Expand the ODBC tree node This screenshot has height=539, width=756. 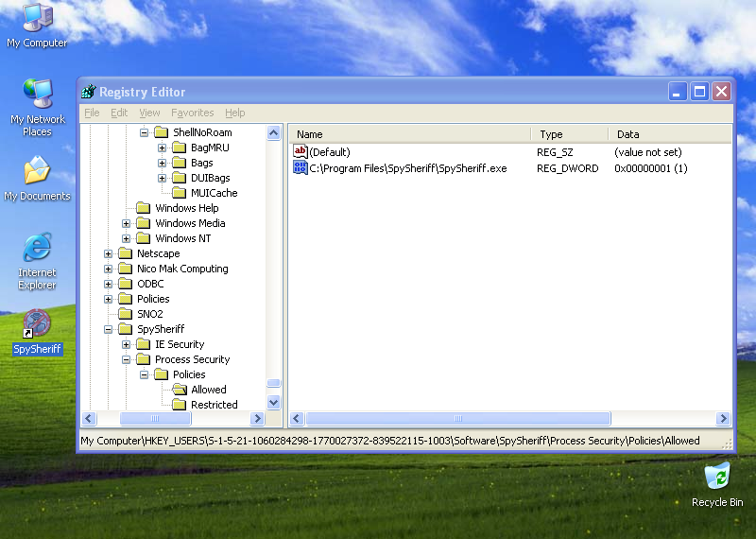coord(108,284)
